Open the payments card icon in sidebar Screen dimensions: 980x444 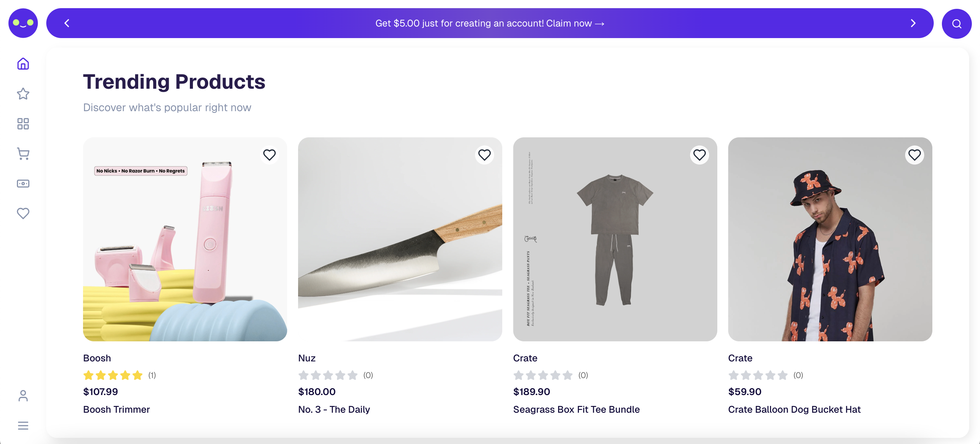23,183
